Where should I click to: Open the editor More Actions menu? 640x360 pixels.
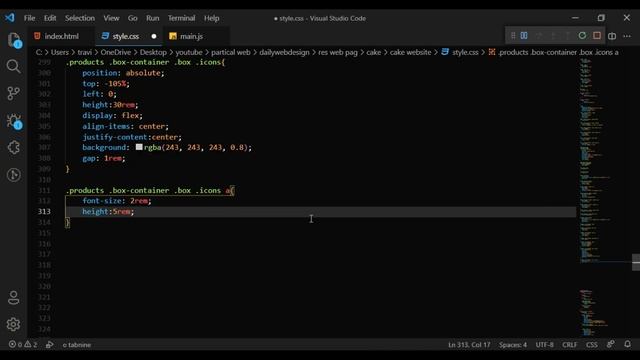[x=627, y=36]
